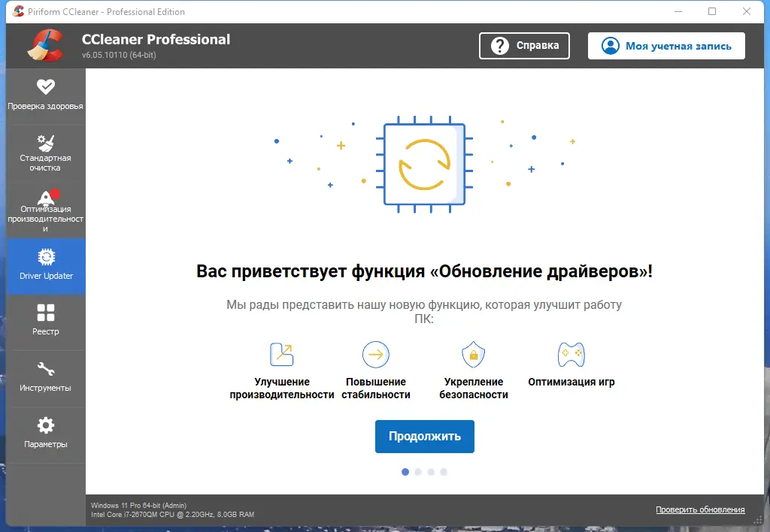Open Оптимизация производительности panel
The image size is (770, 532).
click(x=45, y=209)
